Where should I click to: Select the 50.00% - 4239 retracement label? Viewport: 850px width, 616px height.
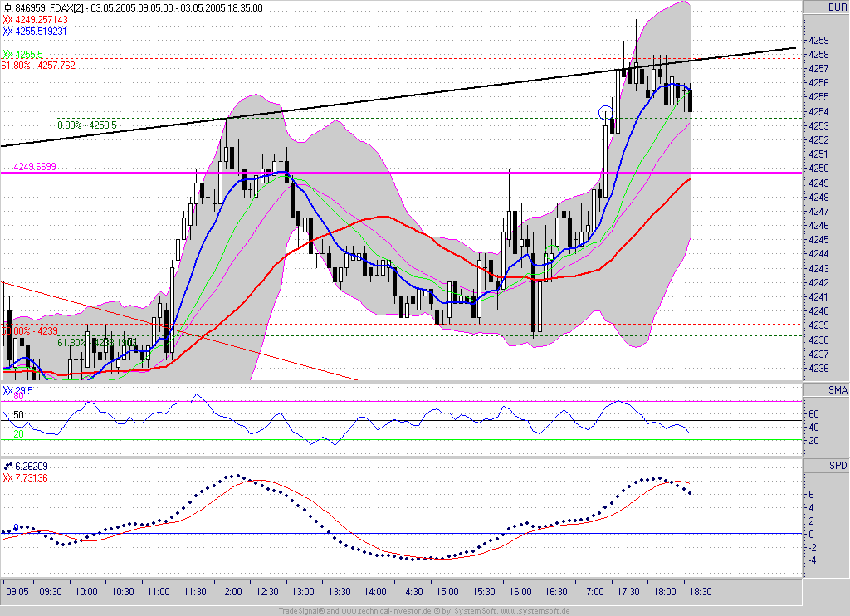(29, 330)
